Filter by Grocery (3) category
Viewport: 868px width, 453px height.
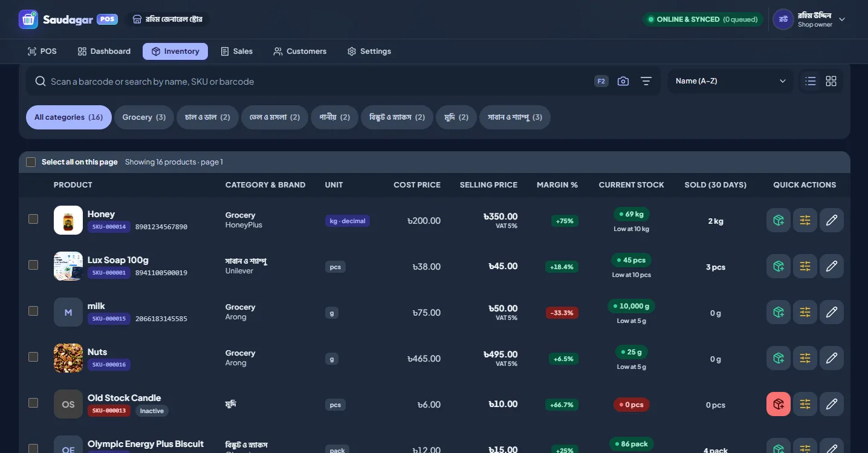pyautogui.click(x=144, y=117)
